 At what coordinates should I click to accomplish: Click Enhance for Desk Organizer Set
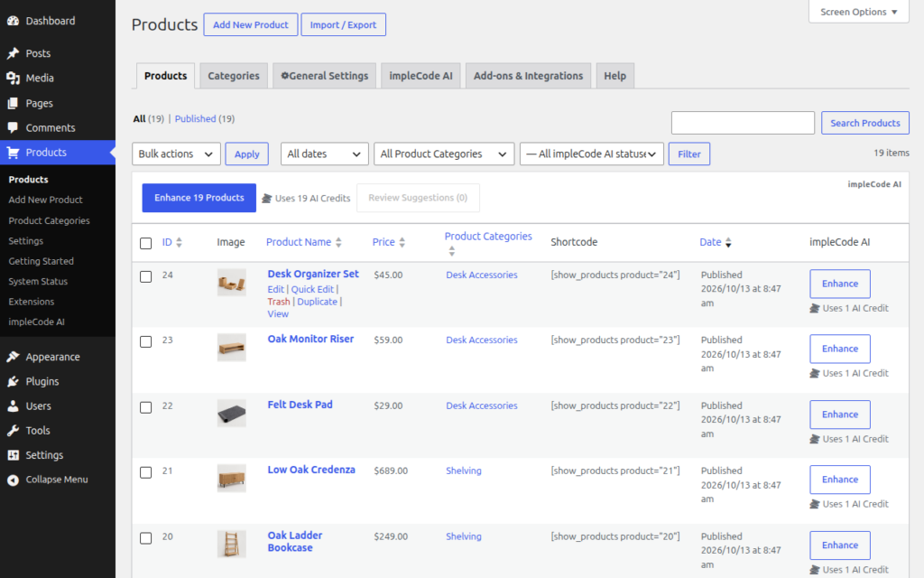[x=840, y=284]
